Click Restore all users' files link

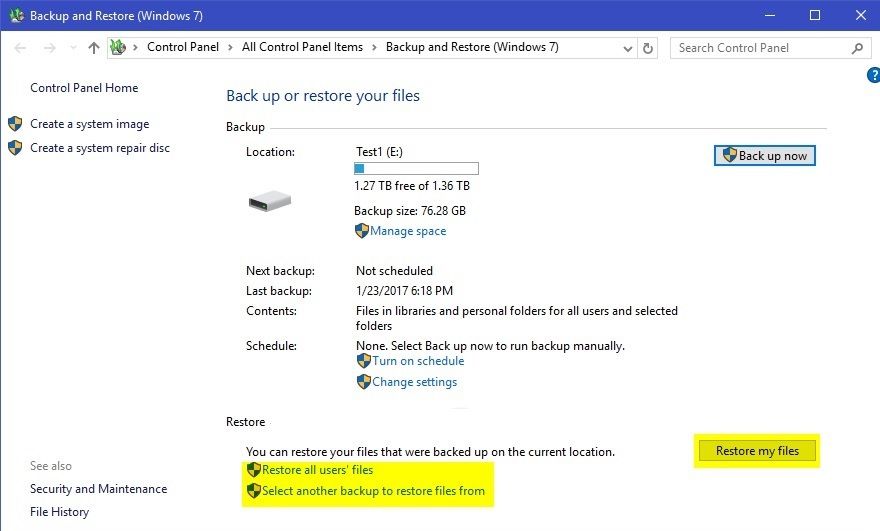318,470
